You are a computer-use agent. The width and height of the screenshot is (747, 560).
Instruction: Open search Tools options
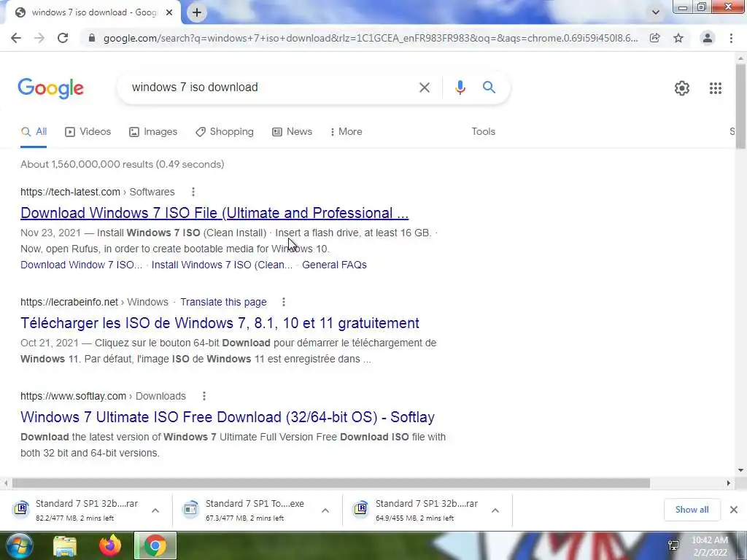tap(483, 132)
